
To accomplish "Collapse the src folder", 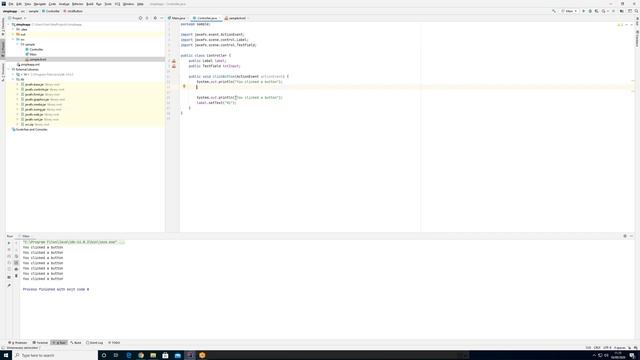I will (x=13, y=40).
